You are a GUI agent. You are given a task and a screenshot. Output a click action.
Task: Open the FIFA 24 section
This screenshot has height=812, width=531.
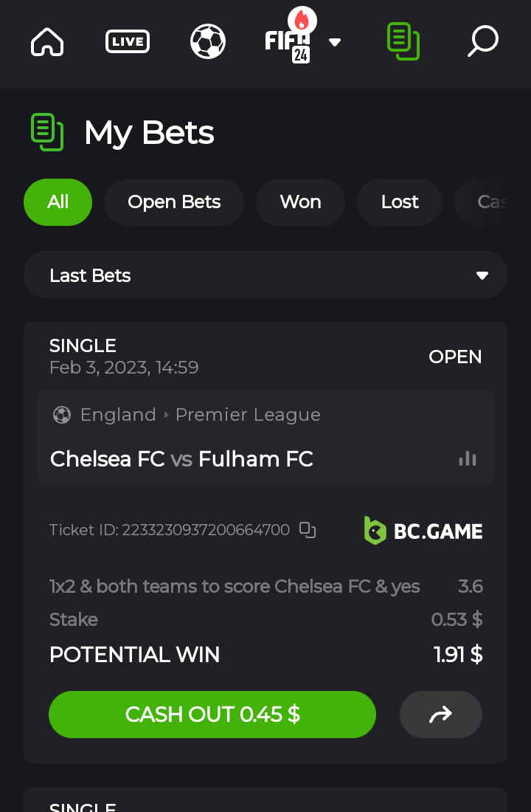click(x=288, y=41)
